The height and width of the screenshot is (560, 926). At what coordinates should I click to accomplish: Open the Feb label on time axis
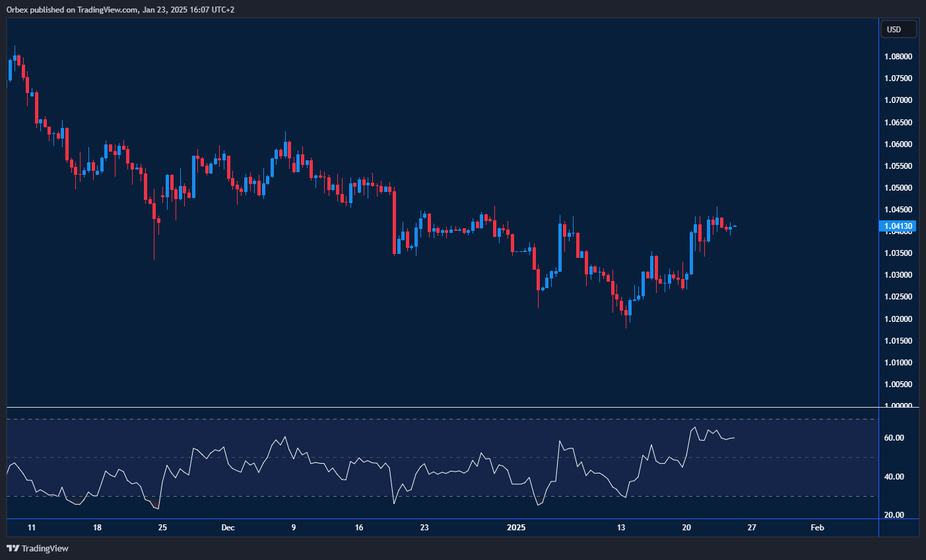click(x=816, y=528)
